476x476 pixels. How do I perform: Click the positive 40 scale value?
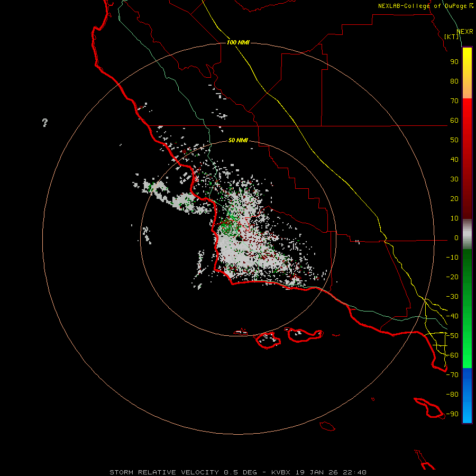click(454, 160)
